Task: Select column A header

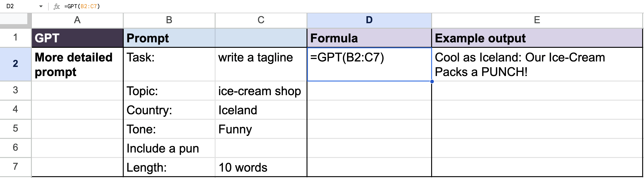Action: (x=77, y=20)
